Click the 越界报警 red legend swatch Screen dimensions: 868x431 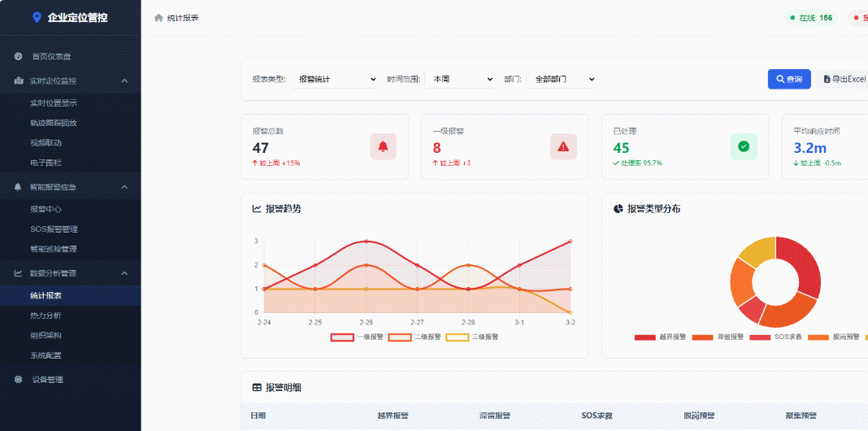tap(644, 337)
